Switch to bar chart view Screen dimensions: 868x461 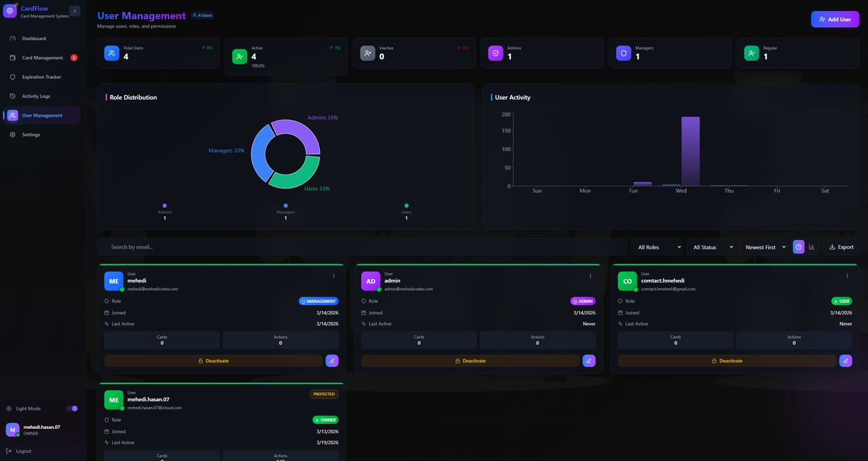tap(812, 247)
